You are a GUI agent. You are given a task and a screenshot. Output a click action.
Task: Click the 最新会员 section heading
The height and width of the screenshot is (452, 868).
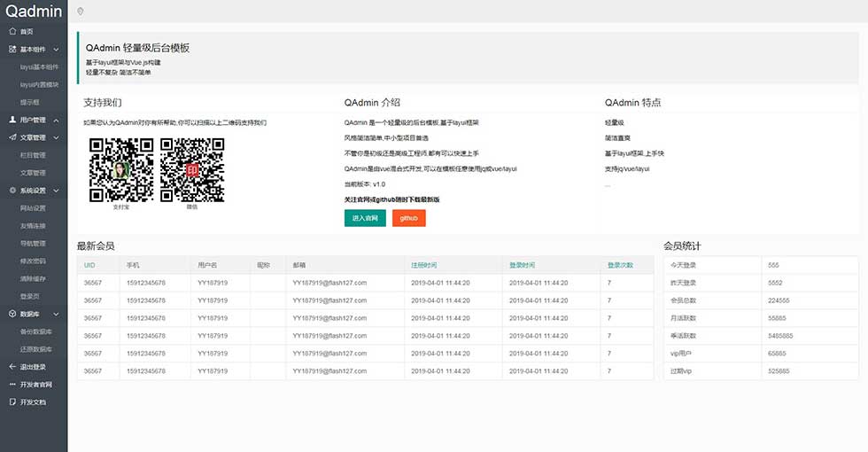pos(96,246)
